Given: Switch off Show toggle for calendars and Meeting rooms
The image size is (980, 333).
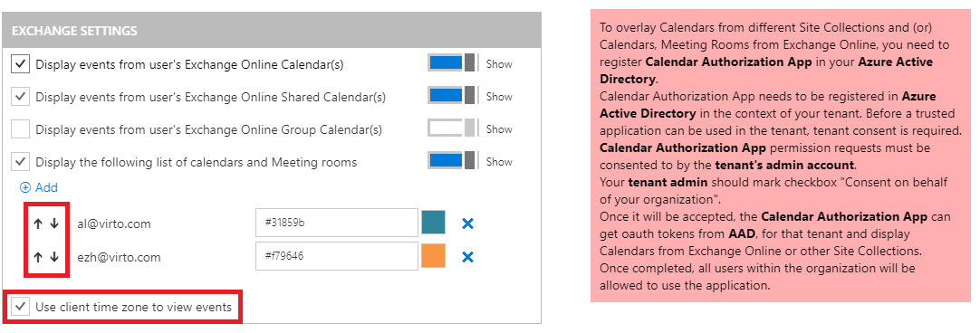Looking at the screenshot, I should click(452, 161).
